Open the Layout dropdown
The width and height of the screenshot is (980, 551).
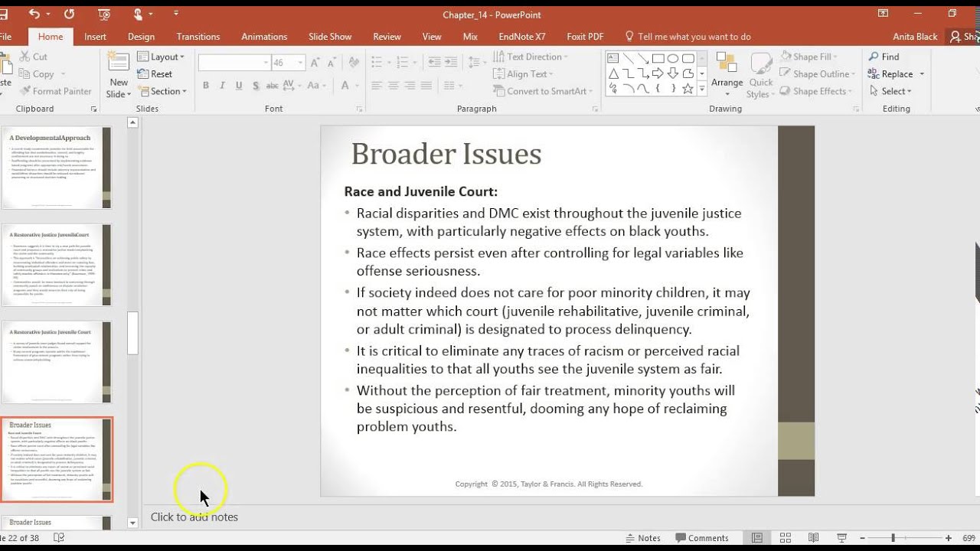[x=161, y=57]
